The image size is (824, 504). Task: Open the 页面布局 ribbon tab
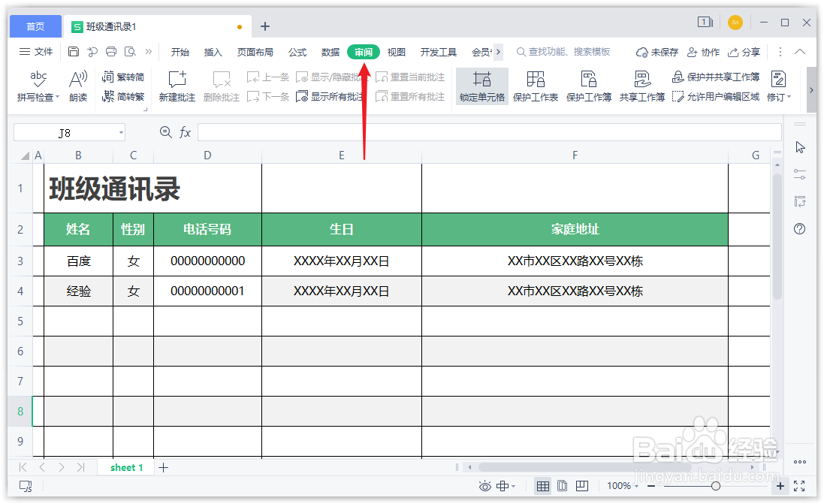(255, 52)
